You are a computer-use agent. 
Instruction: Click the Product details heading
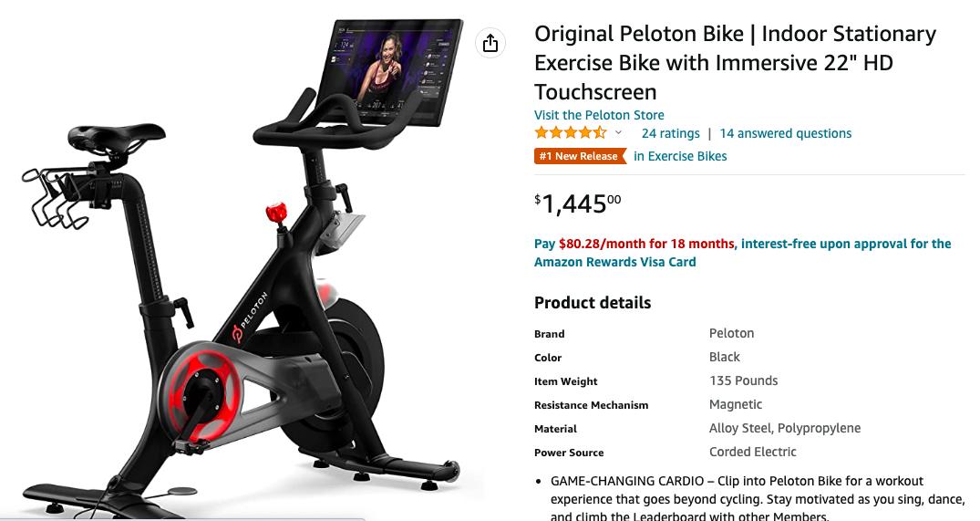[593, 303]
